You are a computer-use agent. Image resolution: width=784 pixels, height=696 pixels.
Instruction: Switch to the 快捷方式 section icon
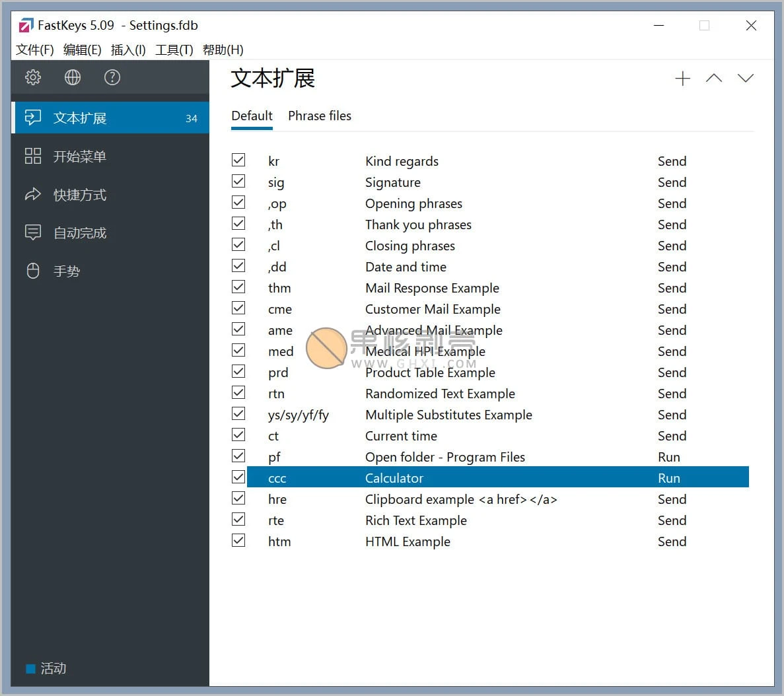(x=33, y=194)
